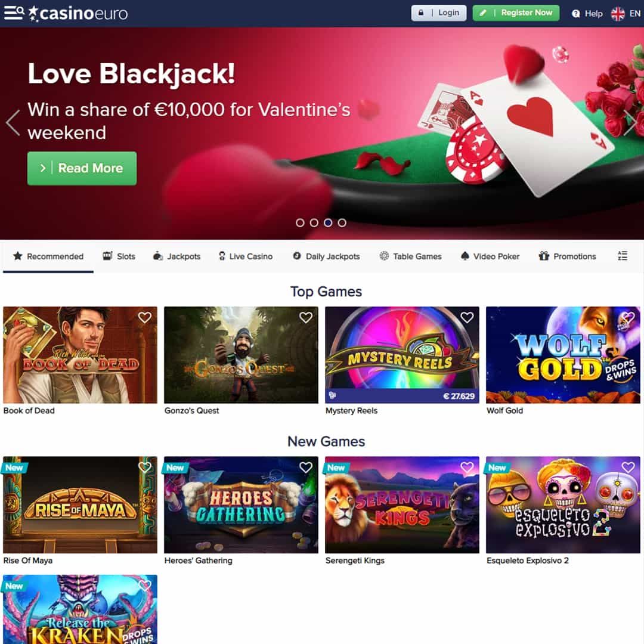Screen dimensions: 644x644
Task: Favorite Book of Dead with heart icon
Action: (144, 317)
